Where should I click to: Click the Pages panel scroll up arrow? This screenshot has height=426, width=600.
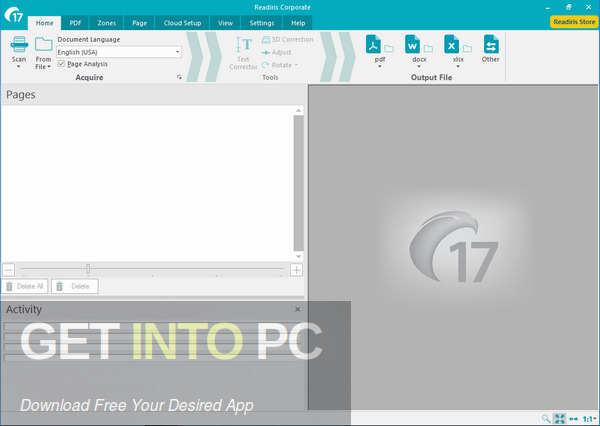298,111
